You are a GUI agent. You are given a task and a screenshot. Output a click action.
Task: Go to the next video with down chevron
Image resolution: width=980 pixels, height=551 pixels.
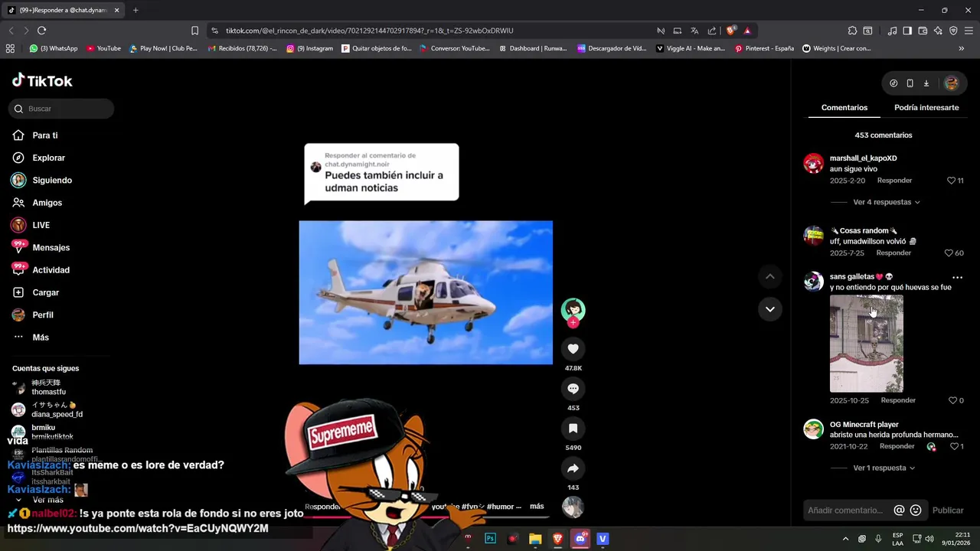coord(770,309)
